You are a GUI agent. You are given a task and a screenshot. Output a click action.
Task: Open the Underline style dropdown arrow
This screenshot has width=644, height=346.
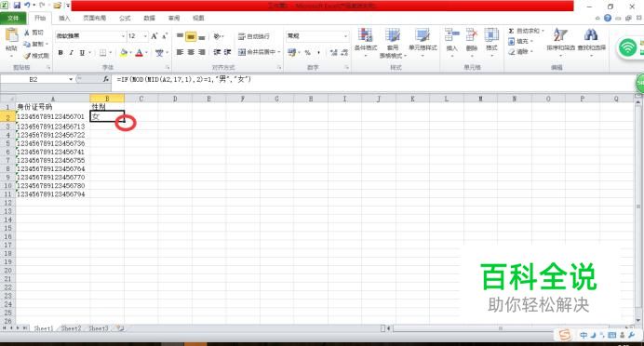(x=89, y=52)
